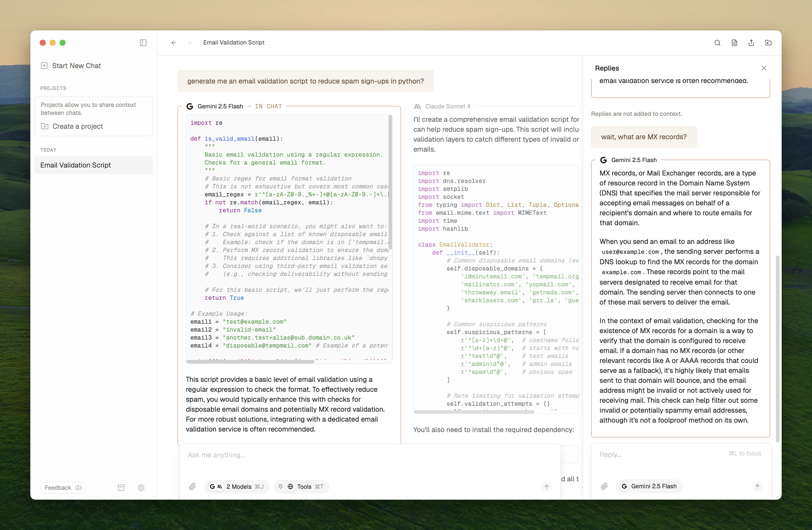
Task: Attach a file in the main chat input
Action: (192, 487)
